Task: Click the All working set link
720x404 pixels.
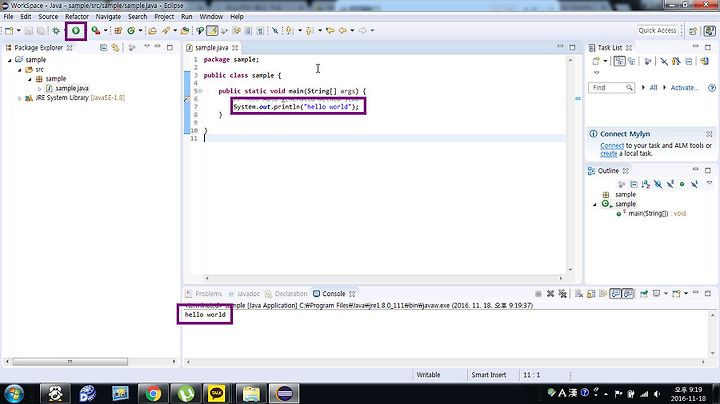Action: [x=653, y=88]
